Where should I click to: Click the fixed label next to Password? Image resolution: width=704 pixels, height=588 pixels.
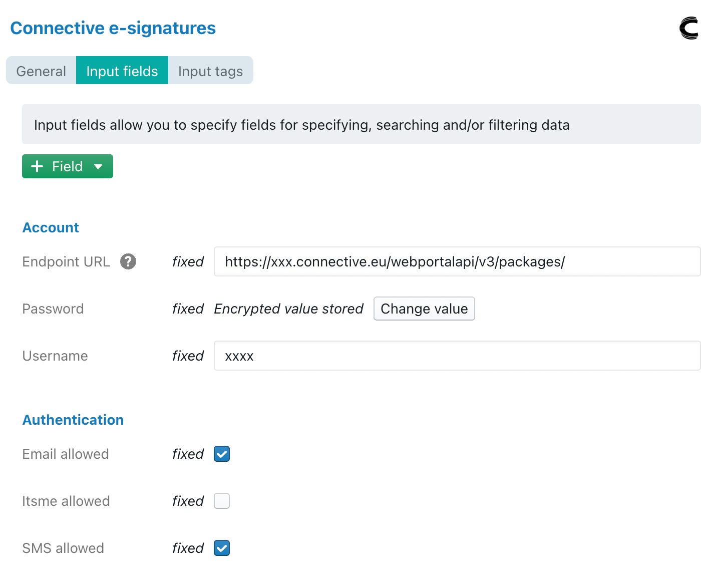point(188,309)
